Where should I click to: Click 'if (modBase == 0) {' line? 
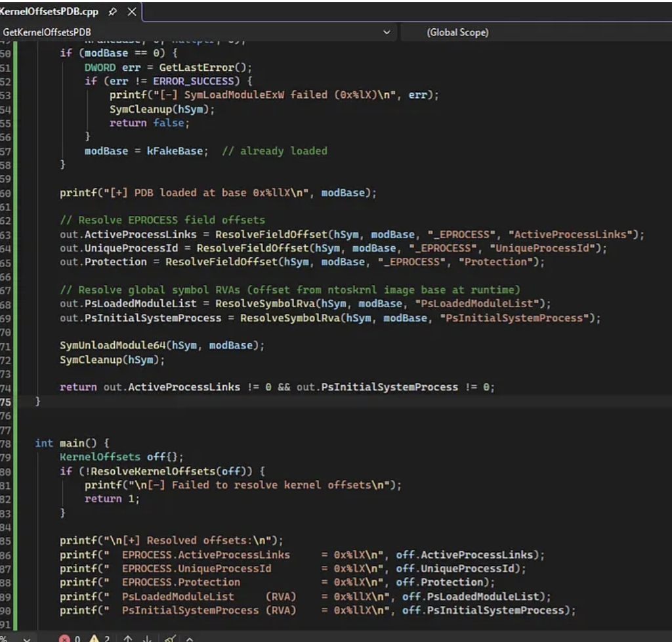pos(118,53)
